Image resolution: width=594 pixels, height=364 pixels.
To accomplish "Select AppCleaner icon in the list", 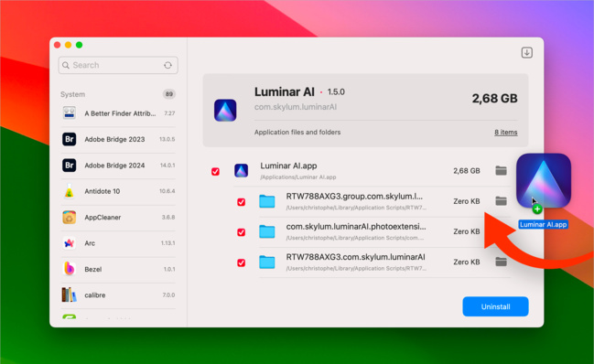I will point(69,217).
